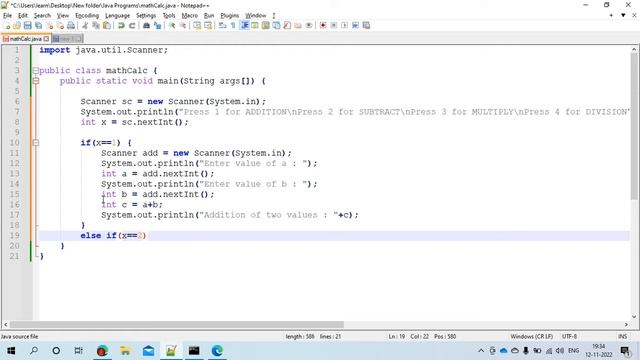Click the plus button at right of menu bar
The image size is (640, 360).
[x=611, y=16]
